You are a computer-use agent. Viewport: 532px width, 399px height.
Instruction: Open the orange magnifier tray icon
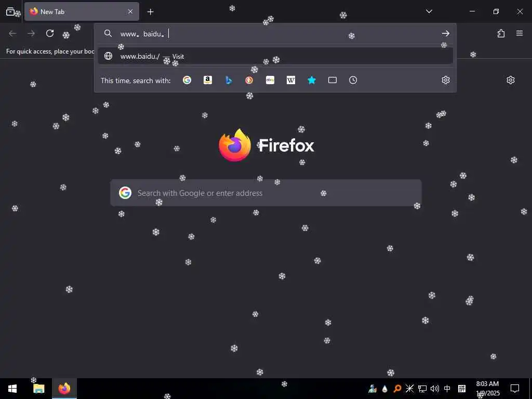pos(397,389)
